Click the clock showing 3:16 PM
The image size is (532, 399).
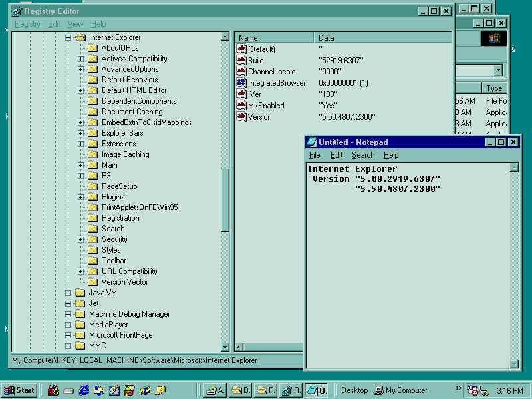510,390
